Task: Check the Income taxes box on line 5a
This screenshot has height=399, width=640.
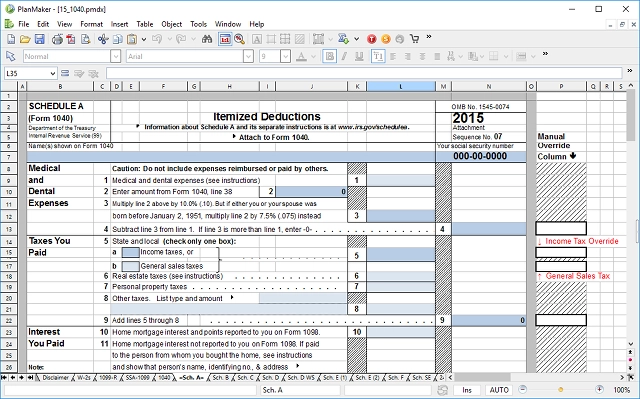Action: click(x=131, y=253)
